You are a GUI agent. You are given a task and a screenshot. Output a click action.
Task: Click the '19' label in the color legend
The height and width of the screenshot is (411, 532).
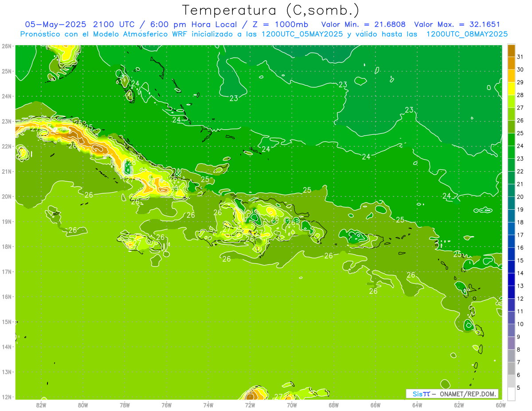pos(520,210)
